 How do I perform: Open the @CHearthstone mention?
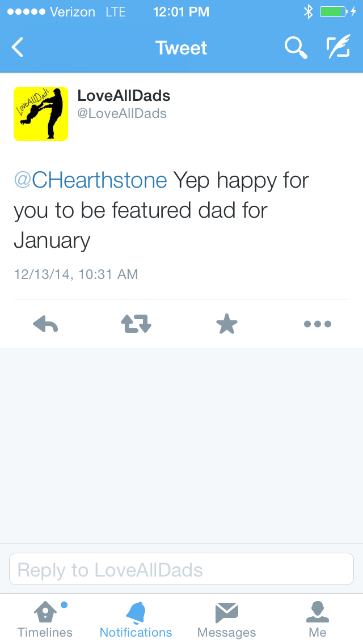click(x=91, y=181)
